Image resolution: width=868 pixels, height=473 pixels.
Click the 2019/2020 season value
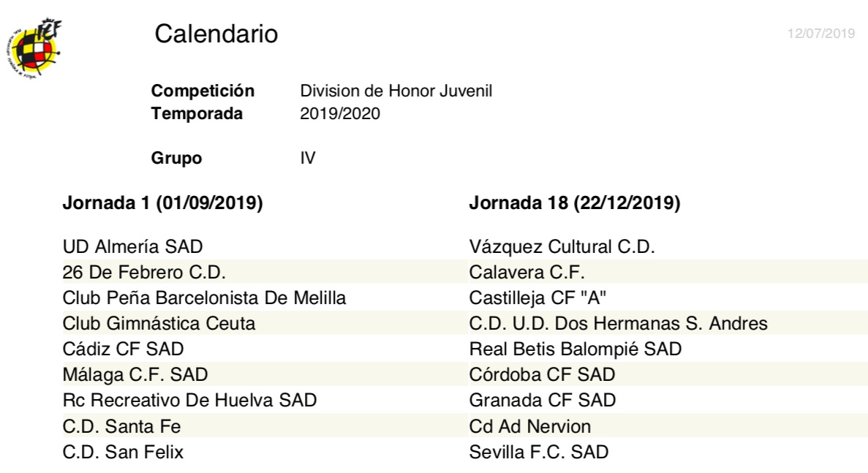[x=340, y=113]
